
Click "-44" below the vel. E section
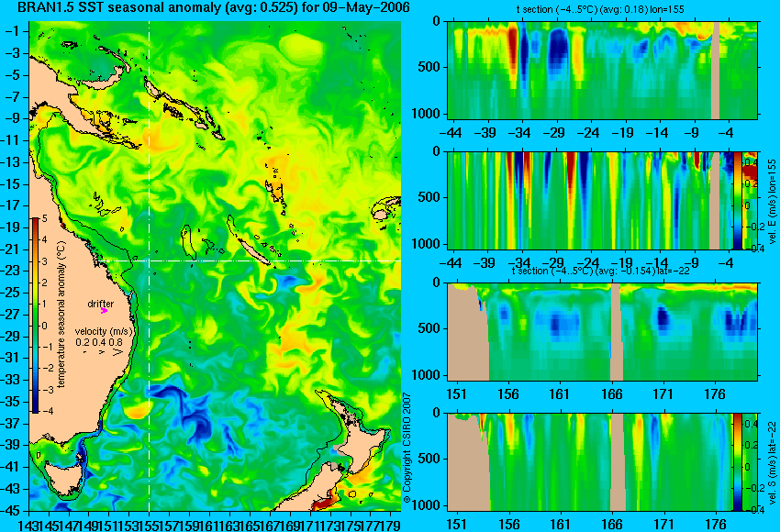click(451, 262)
